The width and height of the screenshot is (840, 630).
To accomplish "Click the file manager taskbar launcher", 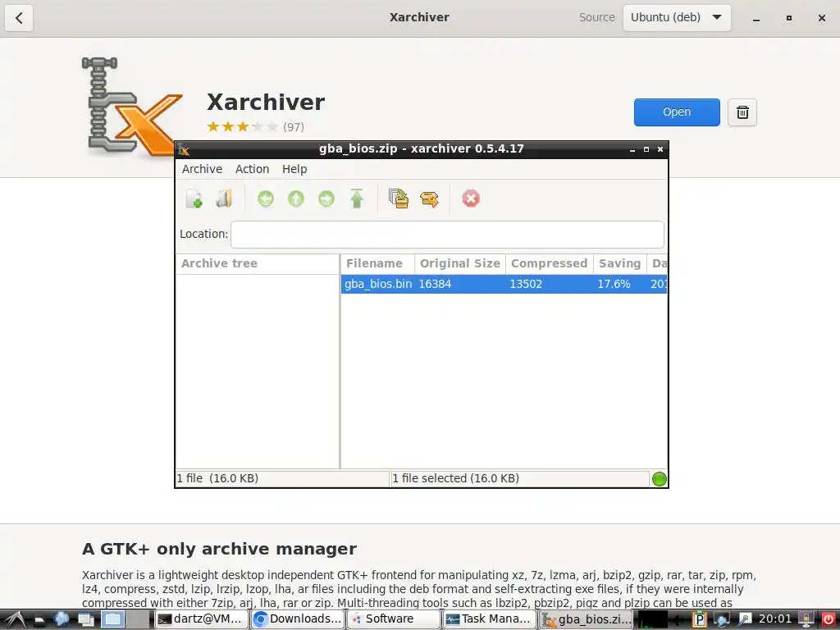I will pos(39,620).
